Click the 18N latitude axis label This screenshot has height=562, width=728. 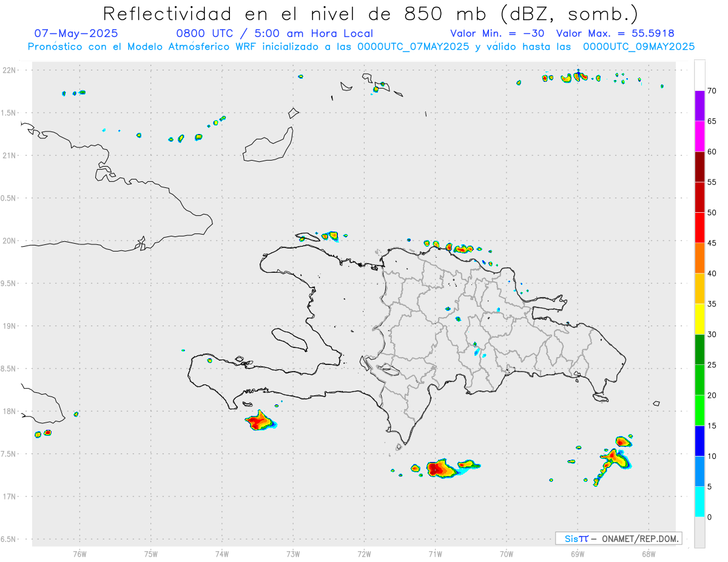point(10,412)
